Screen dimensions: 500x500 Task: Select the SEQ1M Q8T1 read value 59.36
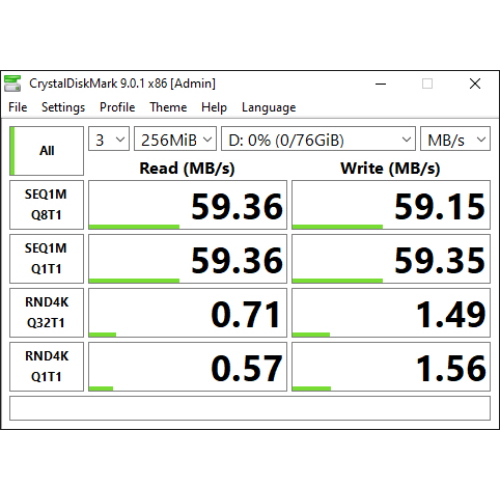click(x=188, y=205)
